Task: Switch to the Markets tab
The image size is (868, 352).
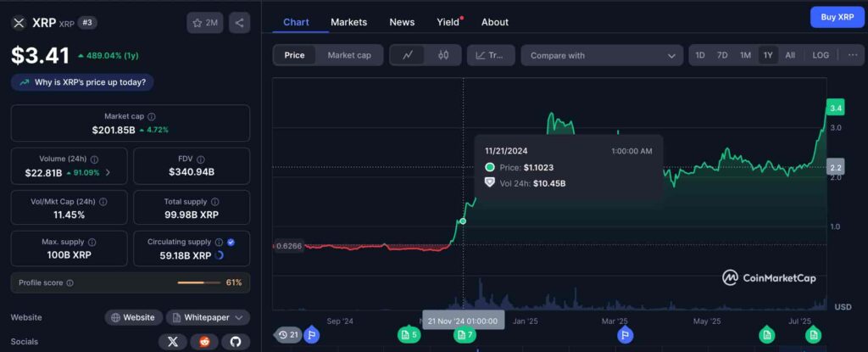Action: tap(348, 22)
